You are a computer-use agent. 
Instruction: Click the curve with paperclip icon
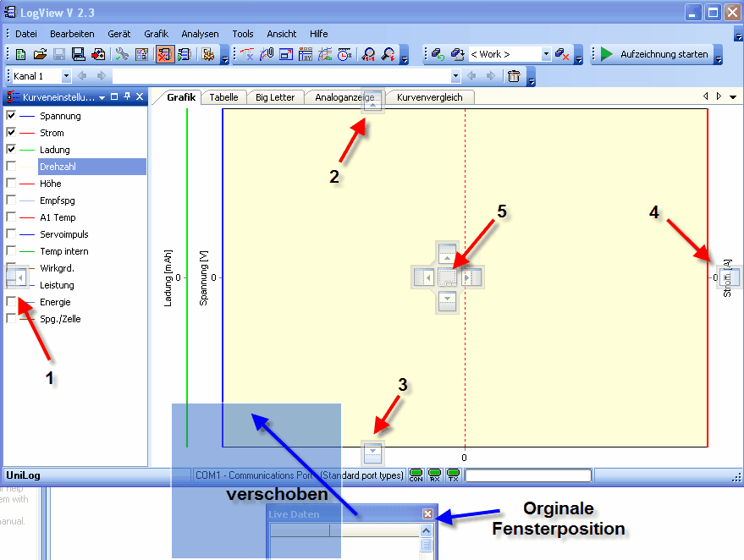267,54
